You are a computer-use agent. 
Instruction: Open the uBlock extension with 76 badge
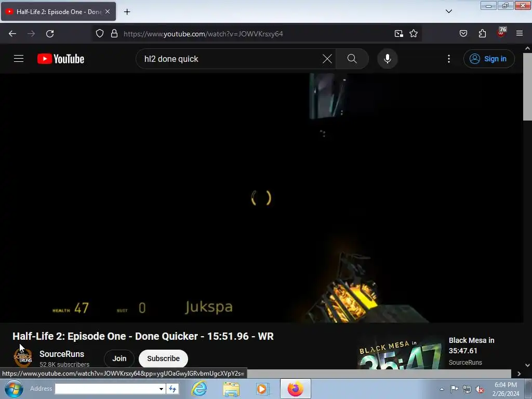tap(501, 33)
